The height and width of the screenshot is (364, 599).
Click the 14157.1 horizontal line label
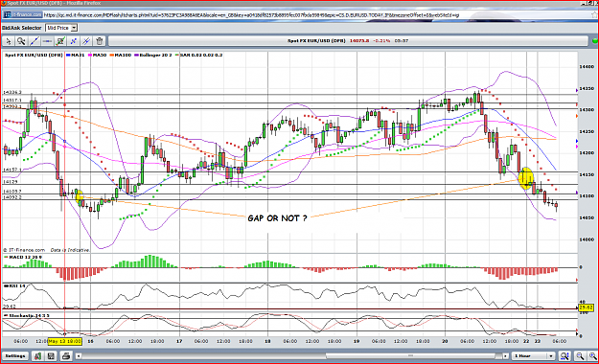12,170
